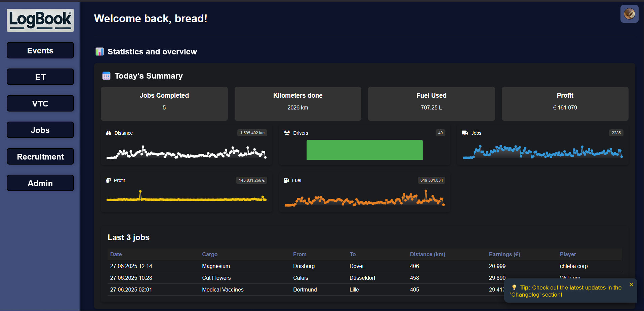Go to the Recruitment page

pos(40,157)
